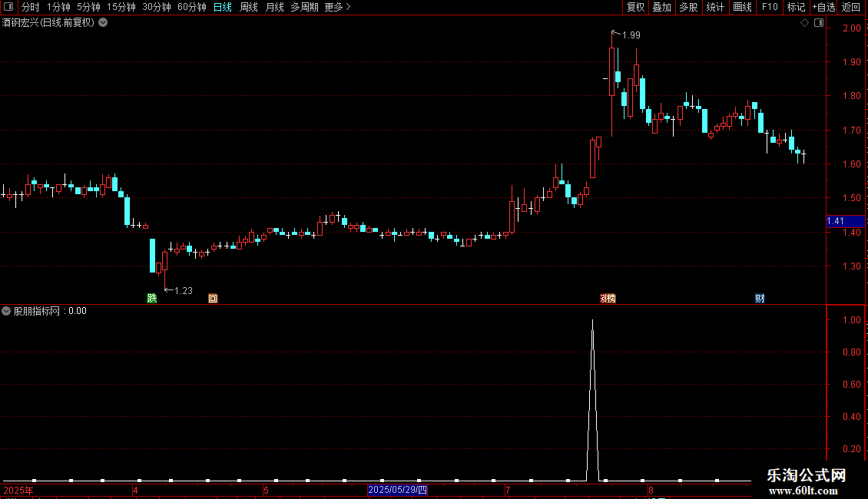The image size is (868, 499).
Task: Switch to the 周线 weekly period
Action: (x=249, y=7)
